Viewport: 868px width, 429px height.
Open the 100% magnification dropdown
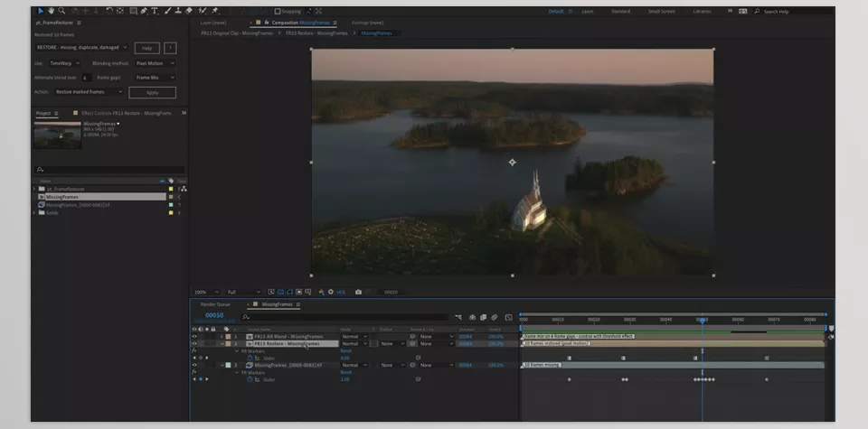tap(206, 292)
